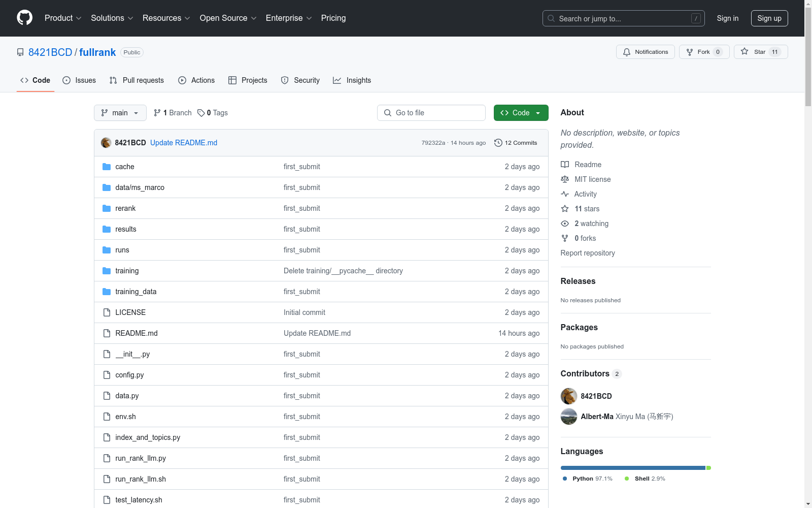Image resolution: width=812 pixels, height=508 pixels.
Task: Click the Report repository link
Action: click(x=588, y=253)
